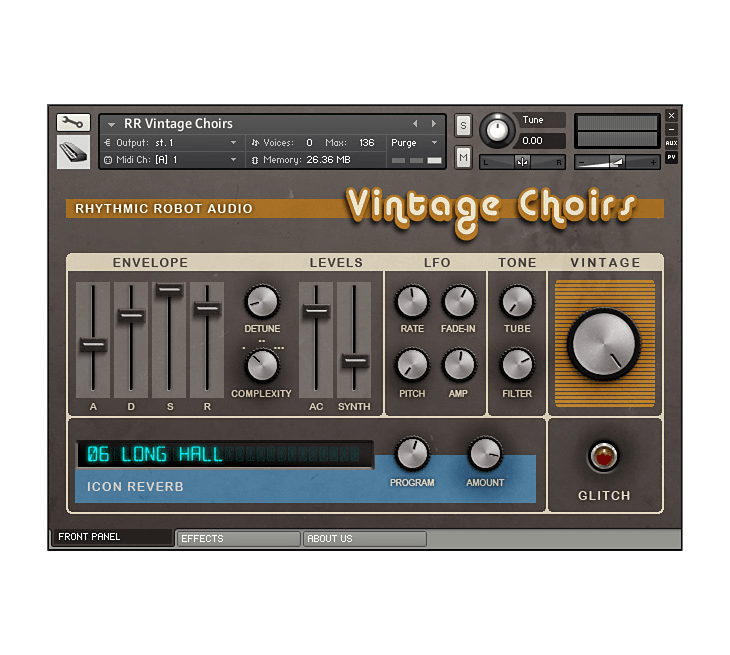Go to previous instrument preset arrow
The height and width of the screenshot is (655, 730).
coord(415,124)
